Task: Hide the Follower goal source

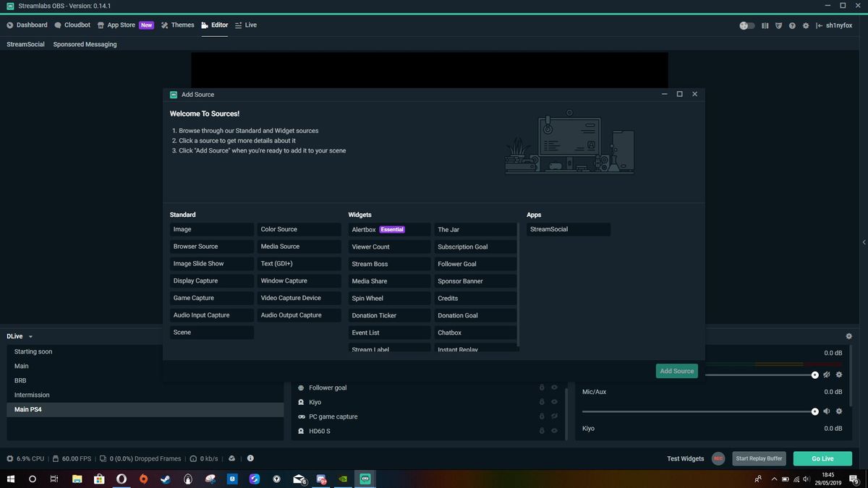Action: 554,388
